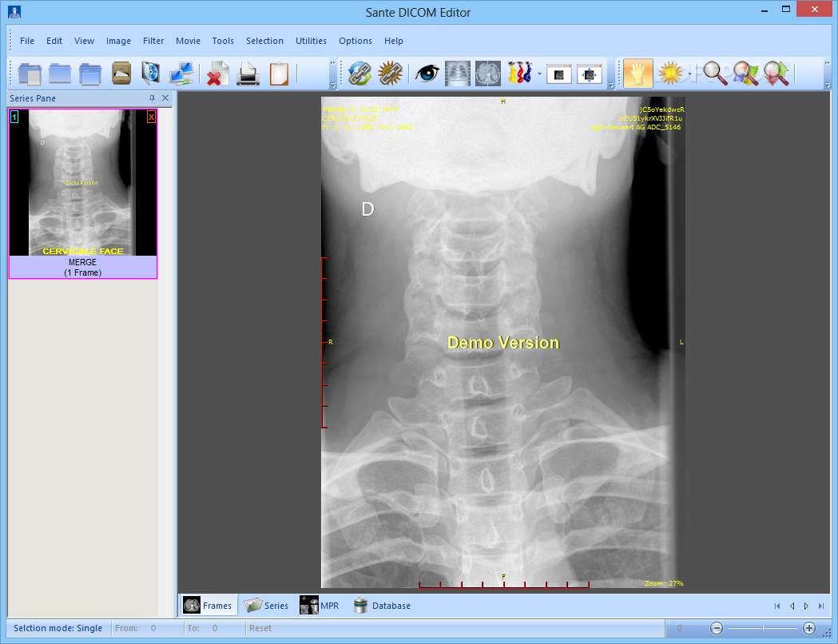Click the third blue folder toolbar icon

90,74
